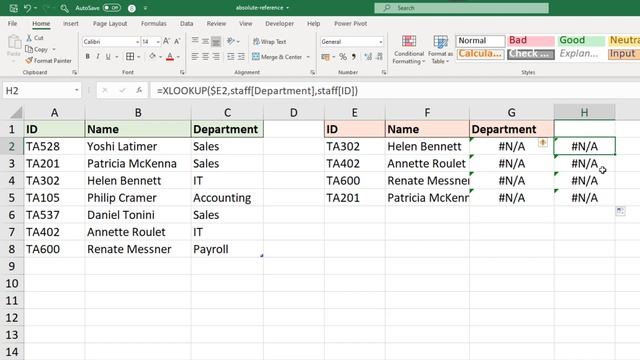
Task: Open the Name Box dropdown arrow
Action: (x=76, y=90)
